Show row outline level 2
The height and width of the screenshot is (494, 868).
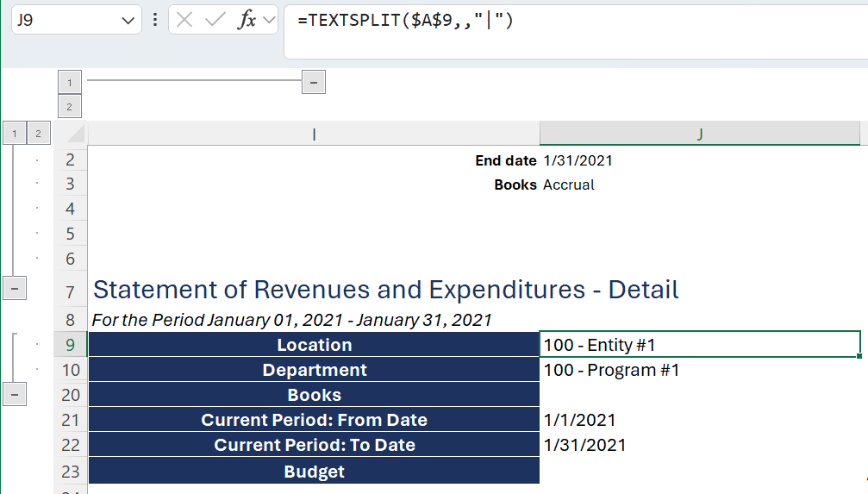pyautogui.click(x=39, y=134)
